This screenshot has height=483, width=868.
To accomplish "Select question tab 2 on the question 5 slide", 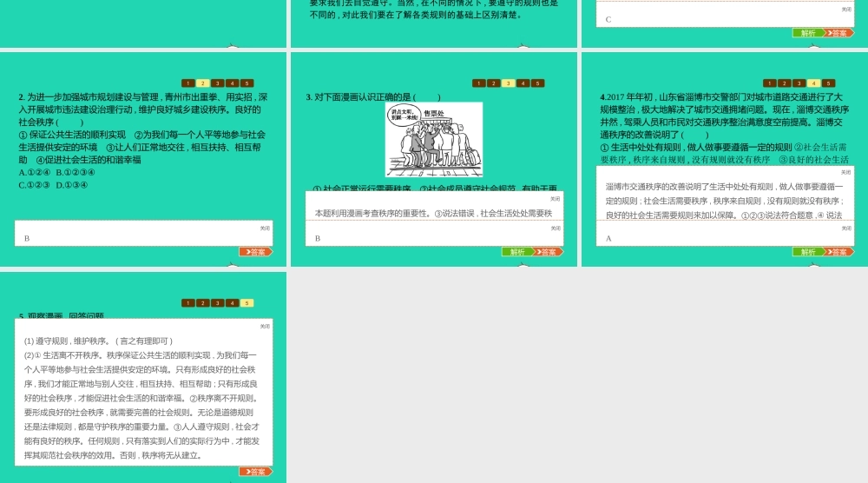I will (x=203, y=303).
